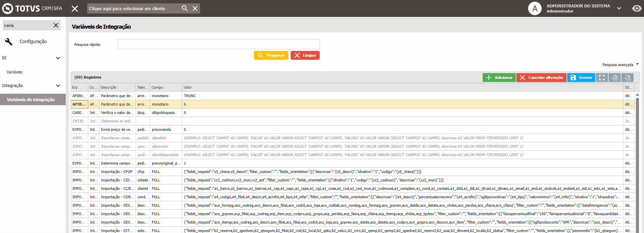
Task: Select the 'idpedido' campo cell
Action: point(166,138)
